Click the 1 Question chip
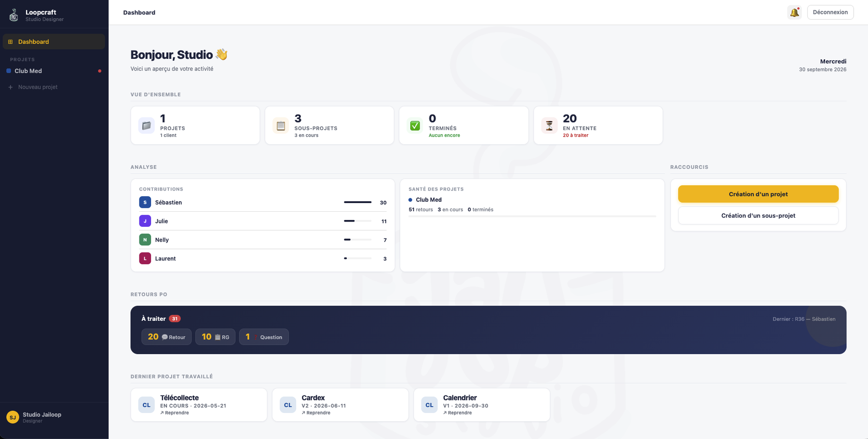The image size is (868, 439). tap(264, 337)
